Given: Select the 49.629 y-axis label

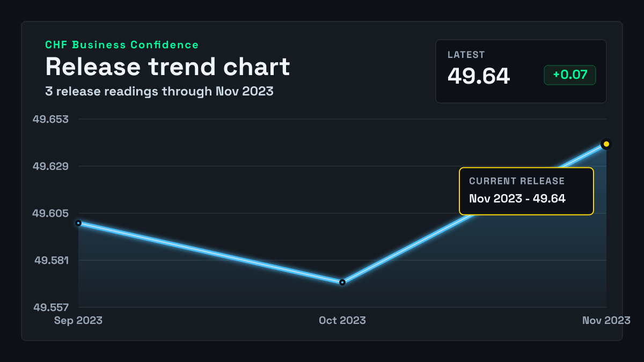Looking at the screenshot, I should [x=51, y=166].
